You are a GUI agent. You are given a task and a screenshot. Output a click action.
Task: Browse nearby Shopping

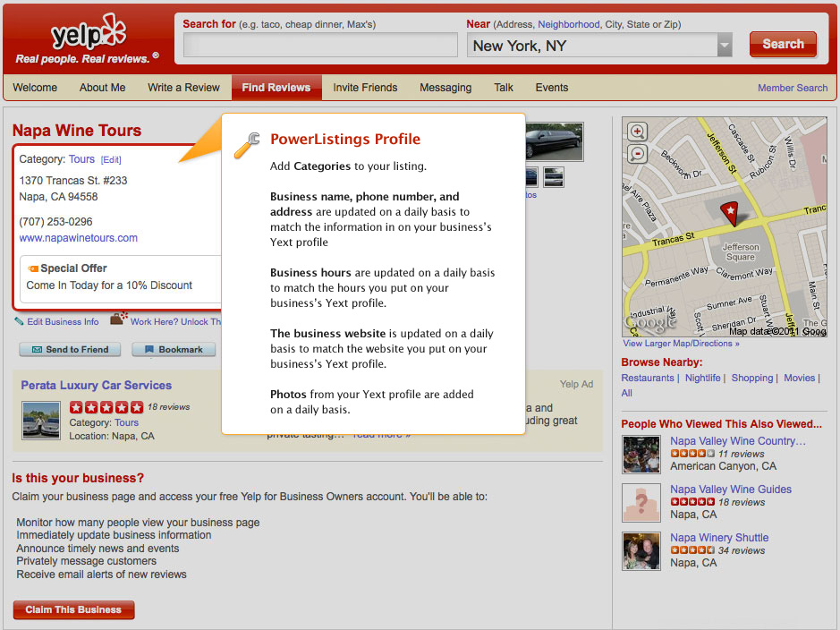pyautogui.click(x=752, y=378)
